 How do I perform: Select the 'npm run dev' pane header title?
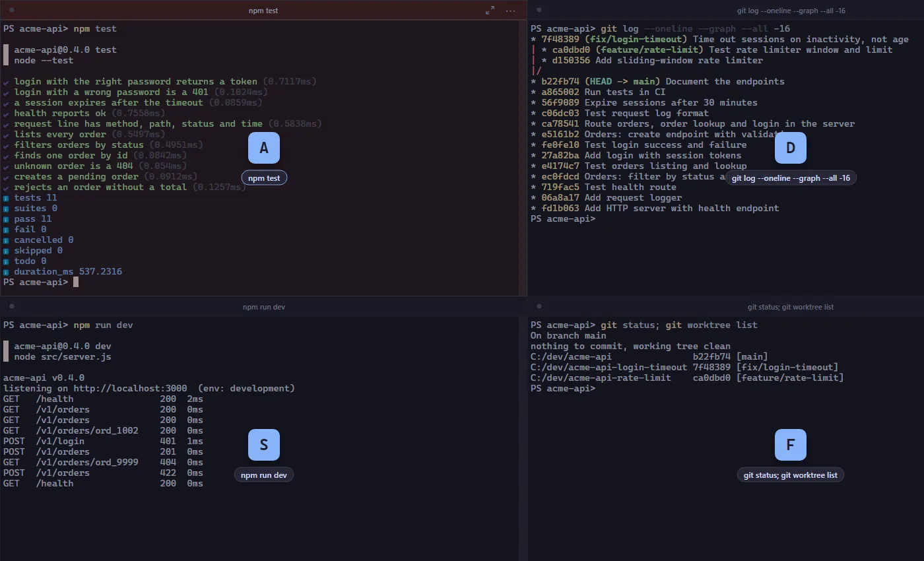[x=264, y=307]
